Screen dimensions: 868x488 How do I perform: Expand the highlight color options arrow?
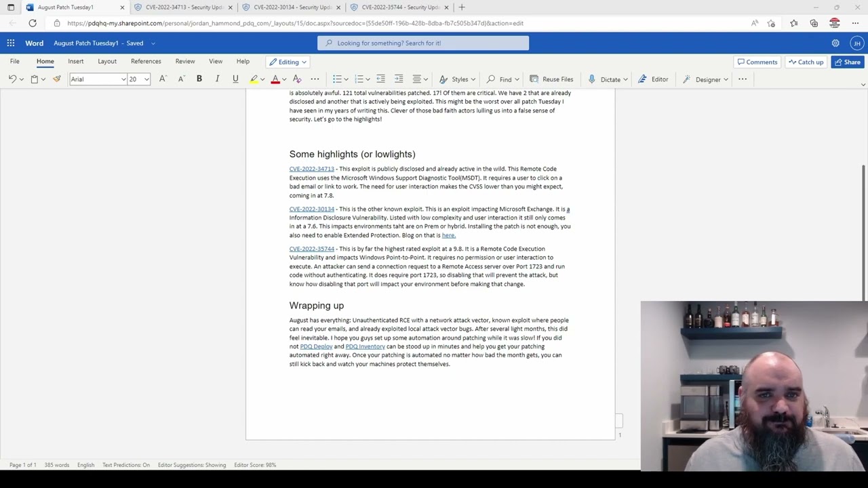pyautogui.click(x=262, y=79)
